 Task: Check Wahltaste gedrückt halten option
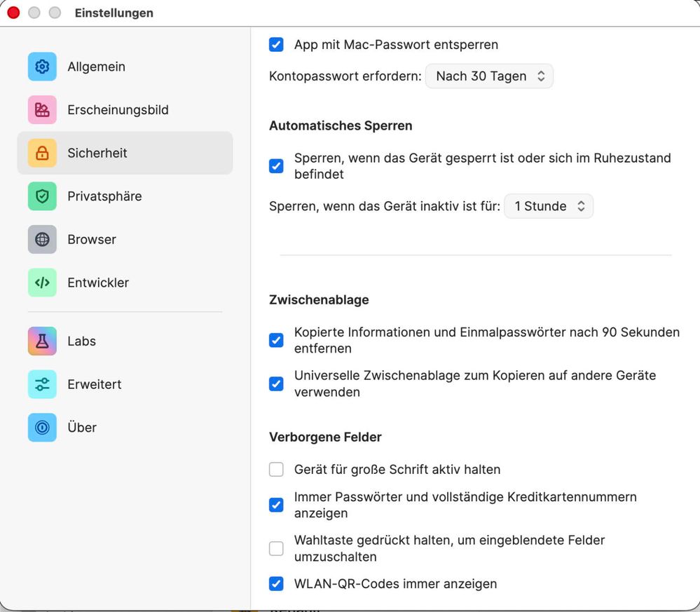point(276,548)
